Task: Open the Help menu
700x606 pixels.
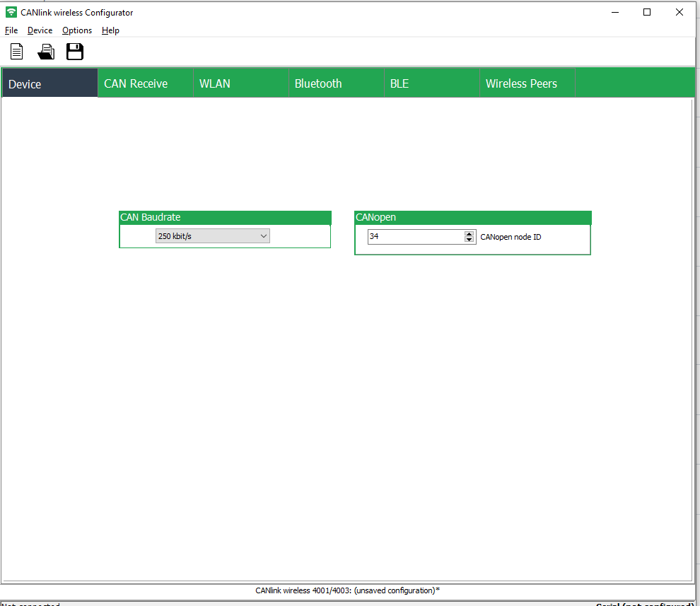Action: (110, 30)
